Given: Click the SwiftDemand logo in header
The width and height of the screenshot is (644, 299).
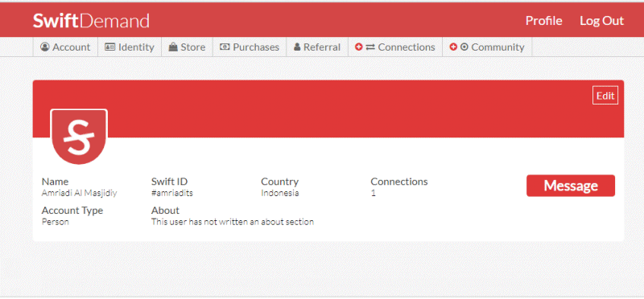Looking at the screenshot, I should coord(91,21).
